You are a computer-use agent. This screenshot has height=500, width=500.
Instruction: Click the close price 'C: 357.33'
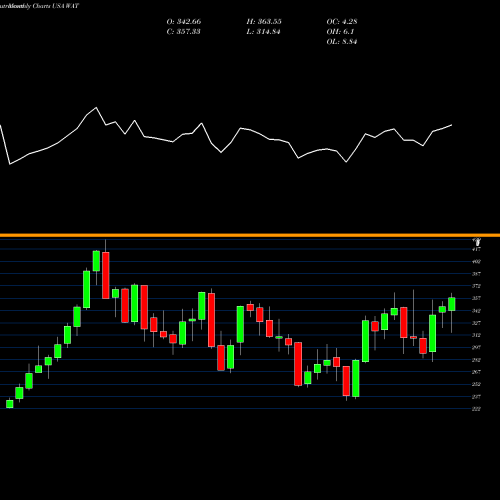(x=183, y=32)
